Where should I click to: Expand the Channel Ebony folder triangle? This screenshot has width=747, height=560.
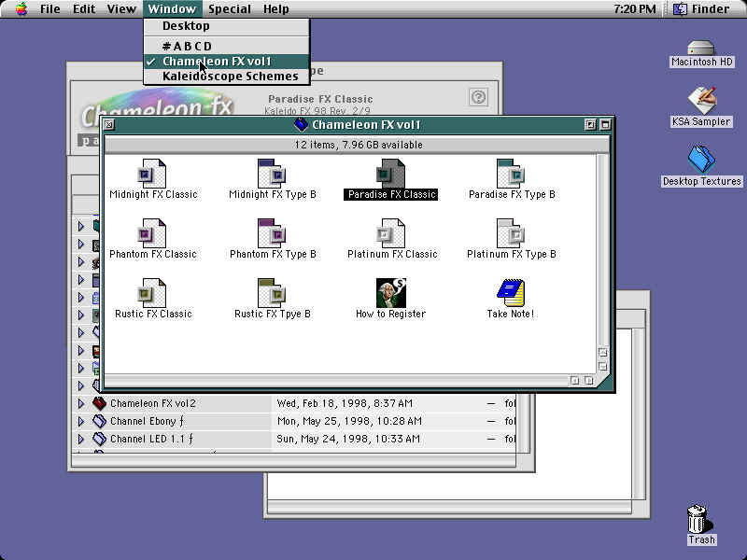pos(81,421)
